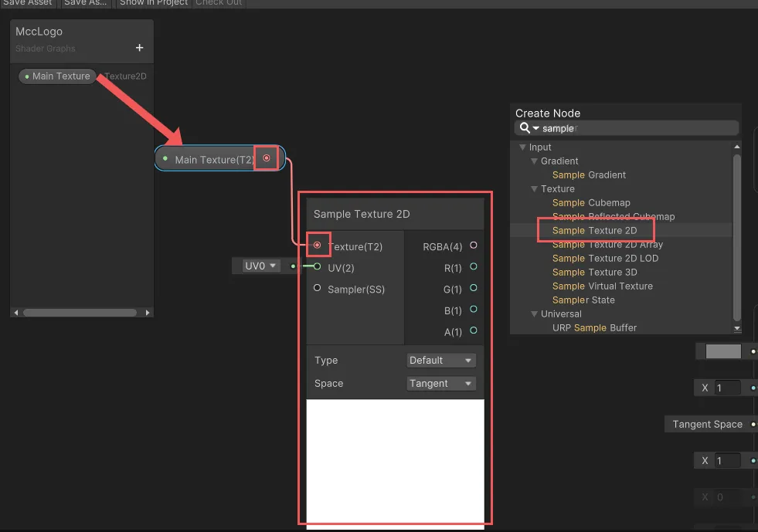Collapse the Texture category in node list

pos(534,189)
